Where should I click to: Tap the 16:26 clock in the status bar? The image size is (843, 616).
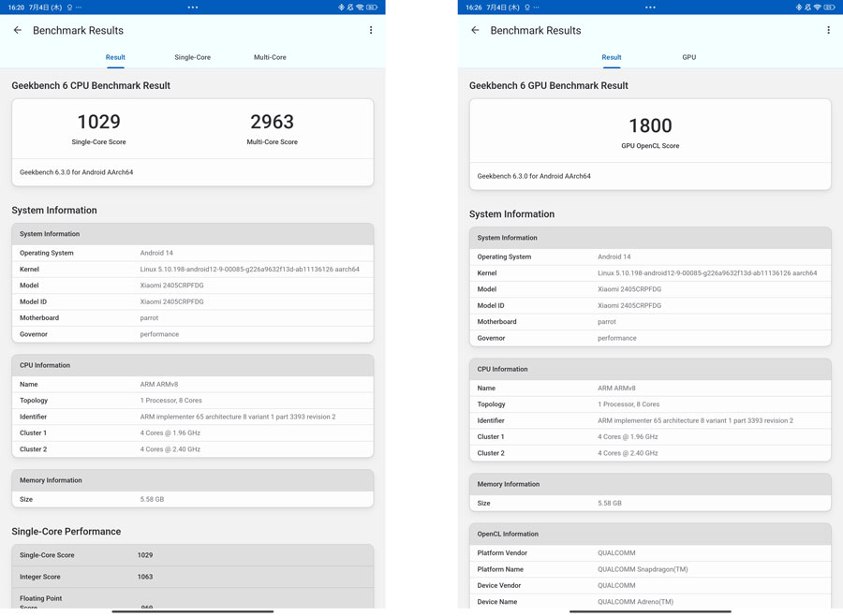pyautogui.click(x=474, y=7)
